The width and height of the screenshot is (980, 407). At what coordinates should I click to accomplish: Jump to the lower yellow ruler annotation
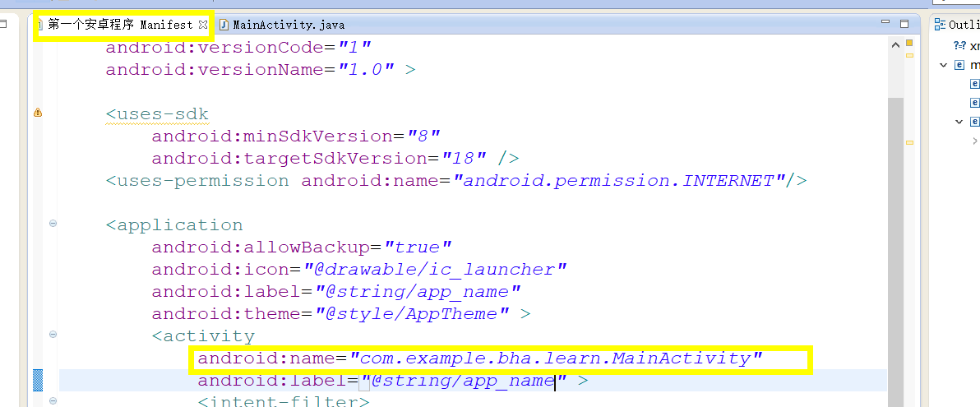pos(909,142)
